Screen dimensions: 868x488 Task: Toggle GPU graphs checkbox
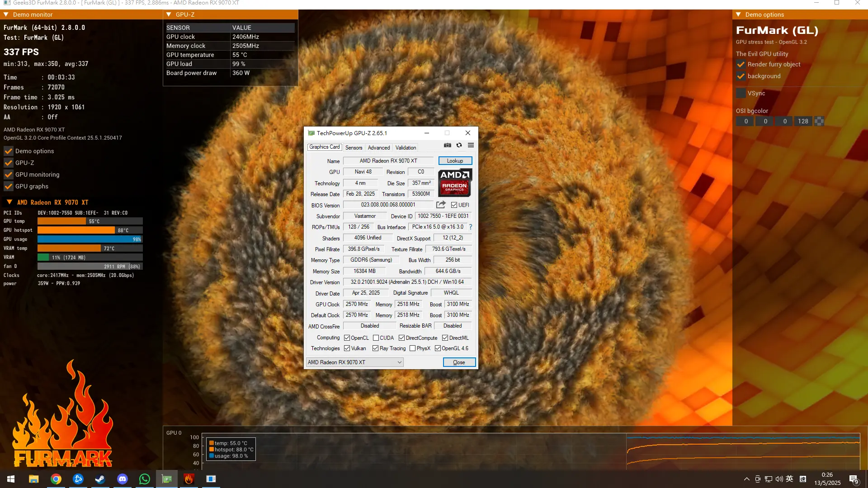(8, 186)
